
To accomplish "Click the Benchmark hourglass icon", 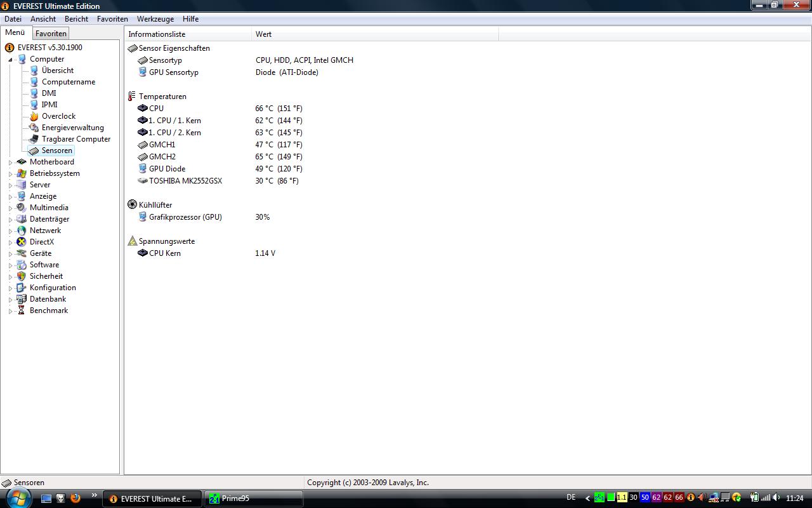I will (22, 311).
